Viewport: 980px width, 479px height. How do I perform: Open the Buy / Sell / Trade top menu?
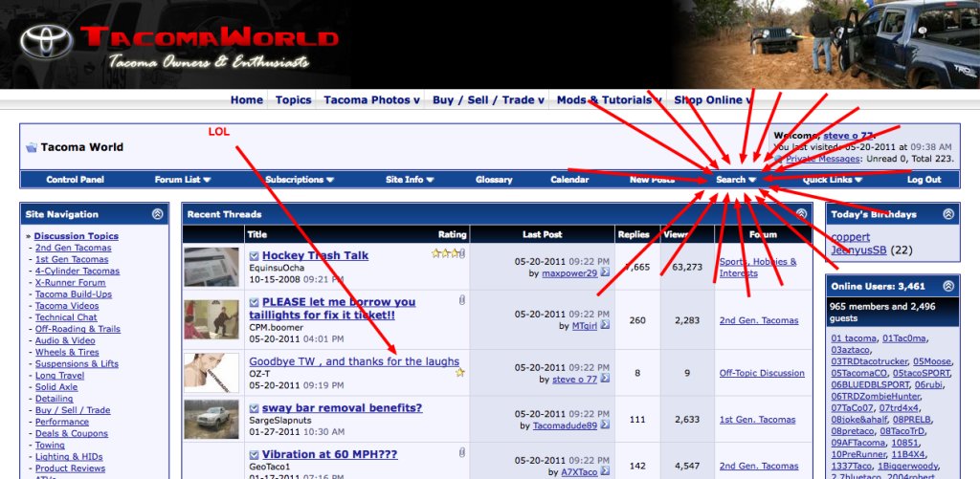pos(488,100)
